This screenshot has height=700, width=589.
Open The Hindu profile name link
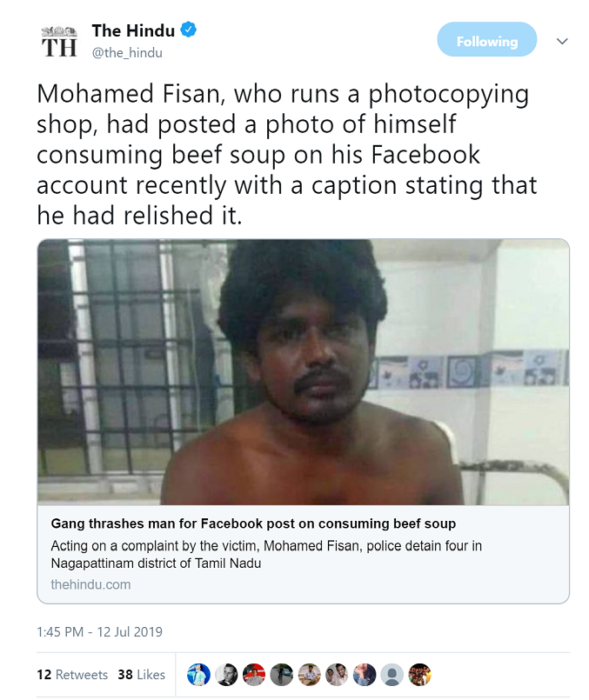click(x=133, y=31)
